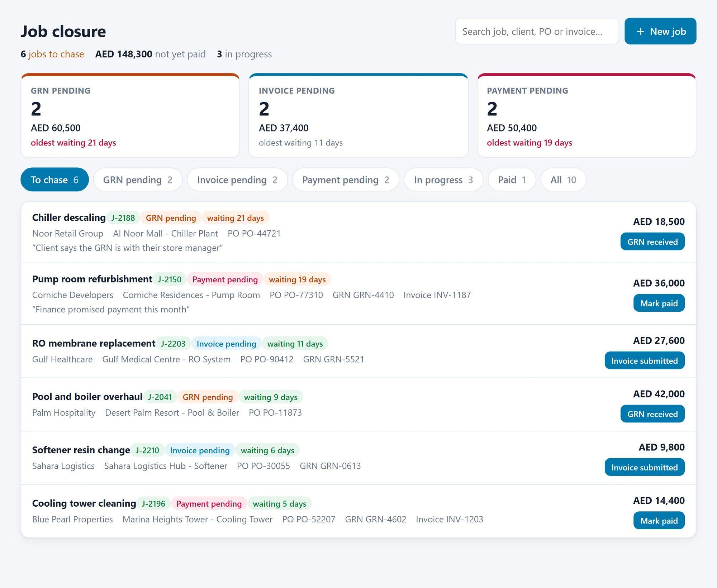Image resolution: width=717 pixels, height=588 pixels.
Task: Switch to the GRN pending tab
Action: (138, 180)
